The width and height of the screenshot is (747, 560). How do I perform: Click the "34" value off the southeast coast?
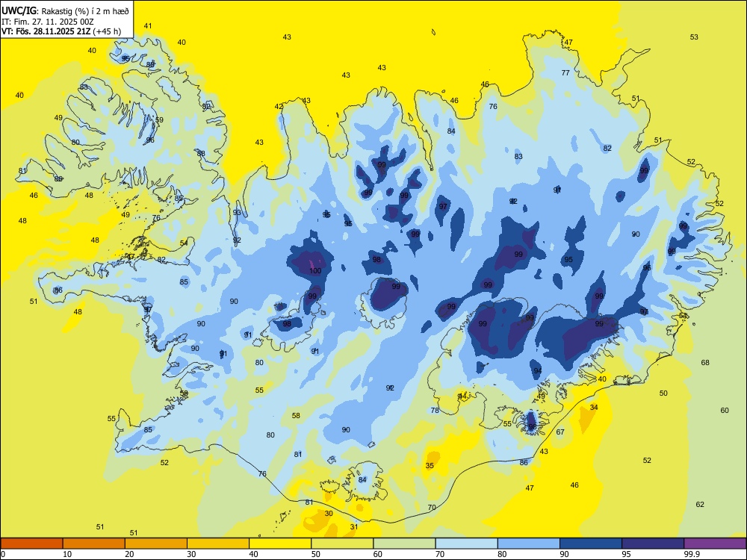(594, 407)
